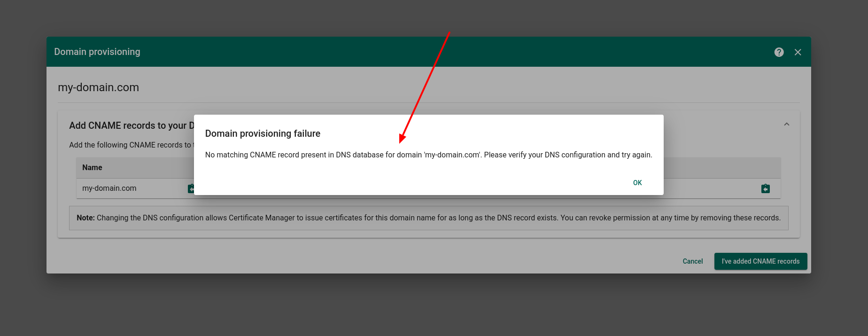Click the red arrow annotation head
Viewport: 868px width, 336px height.
(402, 139)
